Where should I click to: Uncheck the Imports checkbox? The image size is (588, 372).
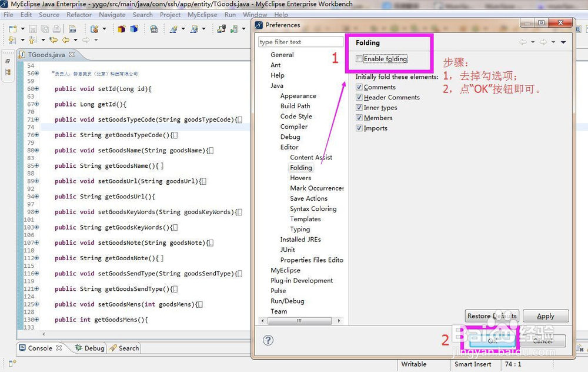(x=359, y=128)
